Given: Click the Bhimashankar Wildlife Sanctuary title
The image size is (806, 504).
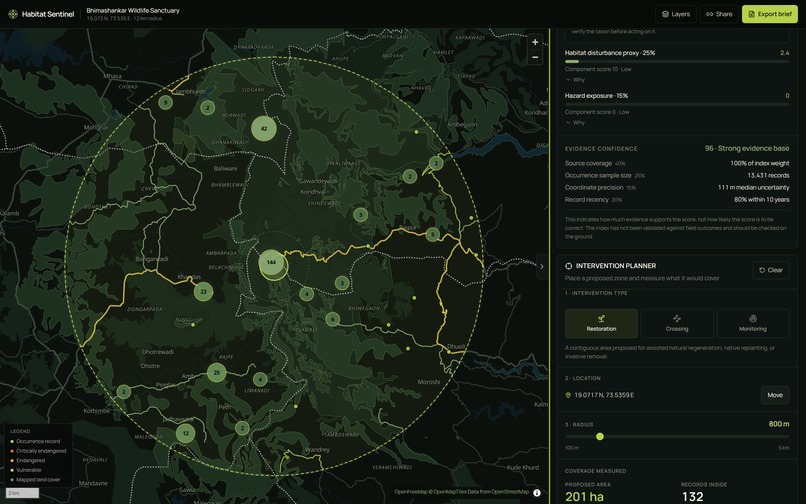Looking at the screenshot, I should 133,10.
